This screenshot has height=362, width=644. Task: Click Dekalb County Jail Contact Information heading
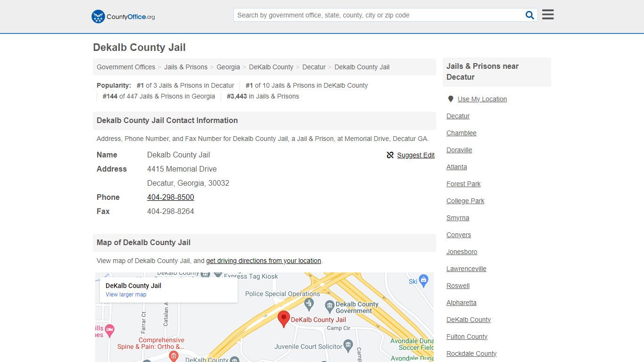[167, 120]
